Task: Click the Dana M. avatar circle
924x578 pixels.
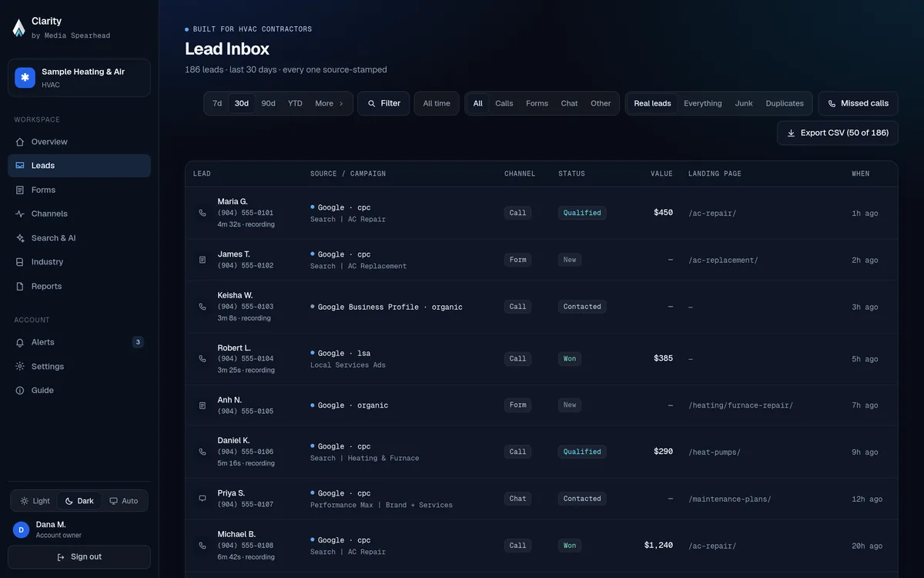Action: coord(22,529)
